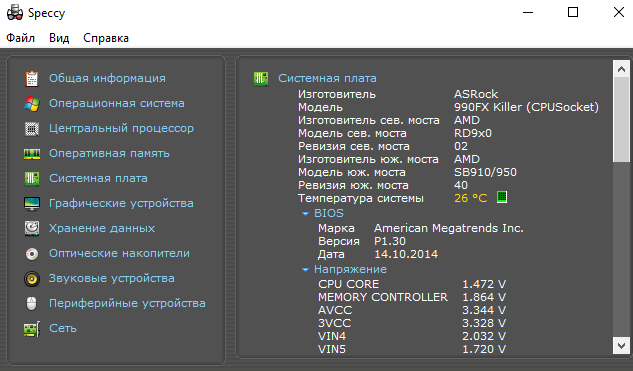Screen dimensions: 633x371
Task: Click the ASRock manufacturer value
Action: (x=476, y=94)
